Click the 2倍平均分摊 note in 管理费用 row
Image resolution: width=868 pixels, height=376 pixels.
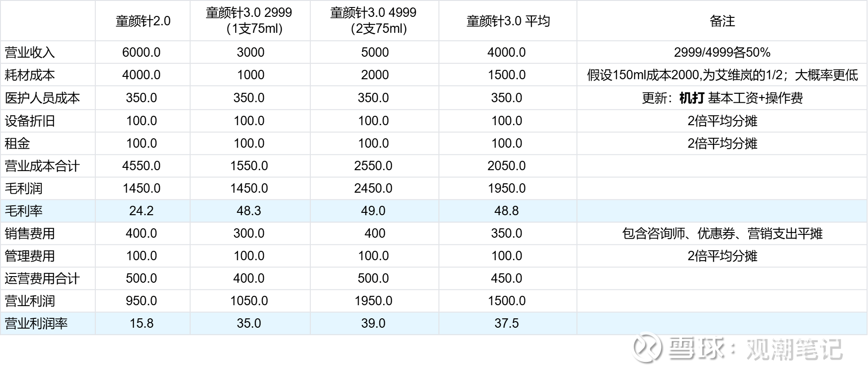(x=722, y=256)
